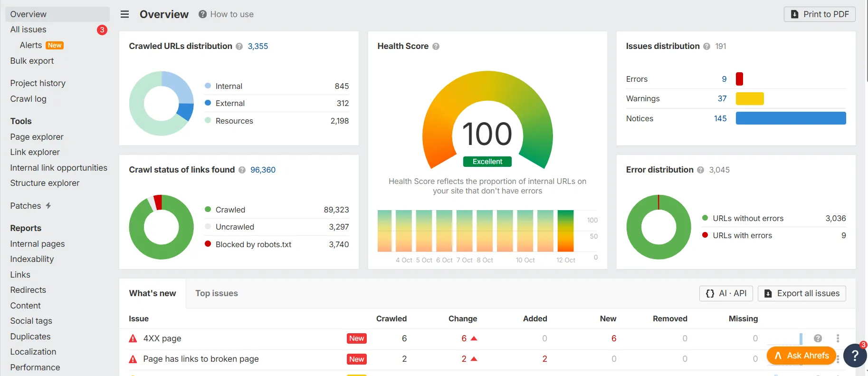Open Internal link opportunities tool

pyautogui.click(x=59, y=168)
